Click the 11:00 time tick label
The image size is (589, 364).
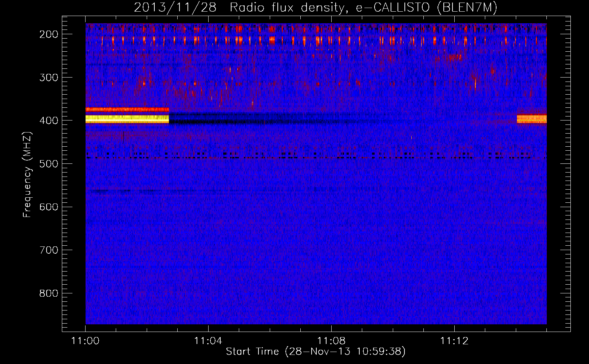(86, 341)
